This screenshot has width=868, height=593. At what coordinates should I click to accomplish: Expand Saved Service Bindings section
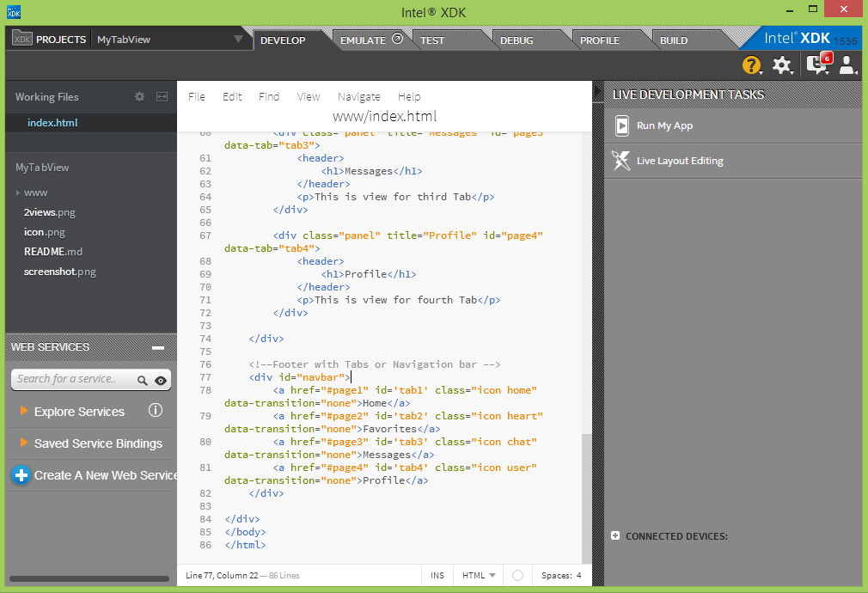(24, 443)
